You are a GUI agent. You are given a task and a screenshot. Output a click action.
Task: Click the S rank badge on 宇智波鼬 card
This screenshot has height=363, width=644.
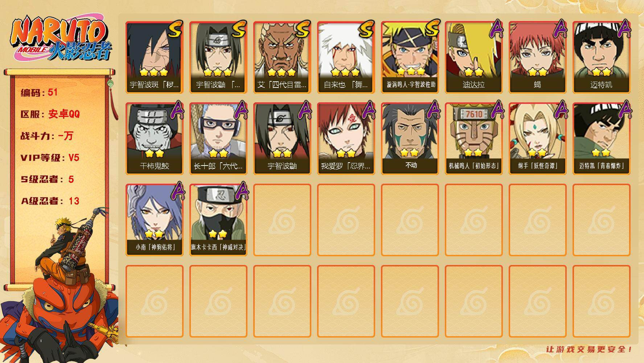[238, 29]
